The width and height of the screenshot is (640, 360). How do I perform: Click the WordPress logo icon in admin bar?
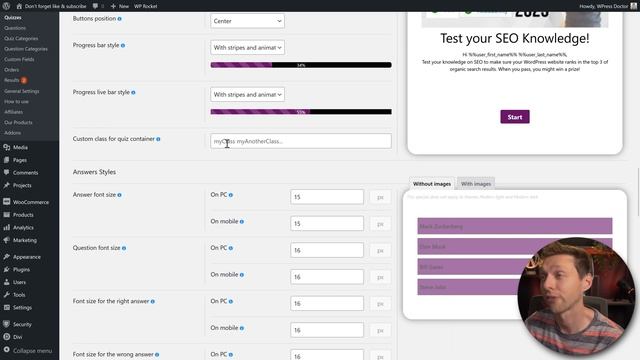[6, 6]
